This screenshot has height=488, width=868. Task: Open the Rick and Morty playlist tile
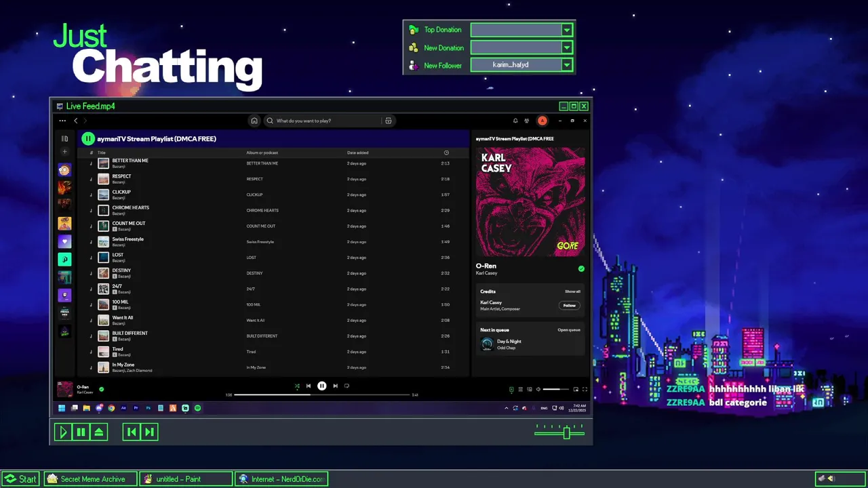tap(64, 170)
